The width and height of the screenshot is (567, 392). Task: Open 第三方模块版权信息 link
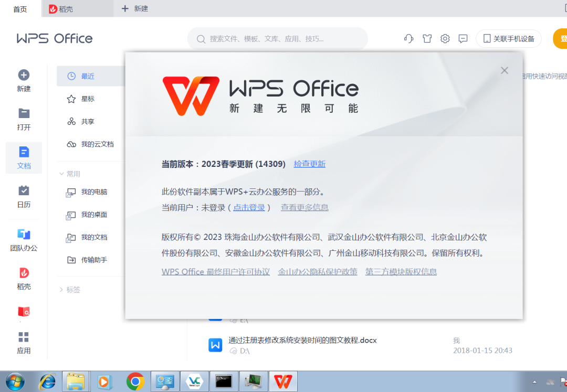pos(401,272)
